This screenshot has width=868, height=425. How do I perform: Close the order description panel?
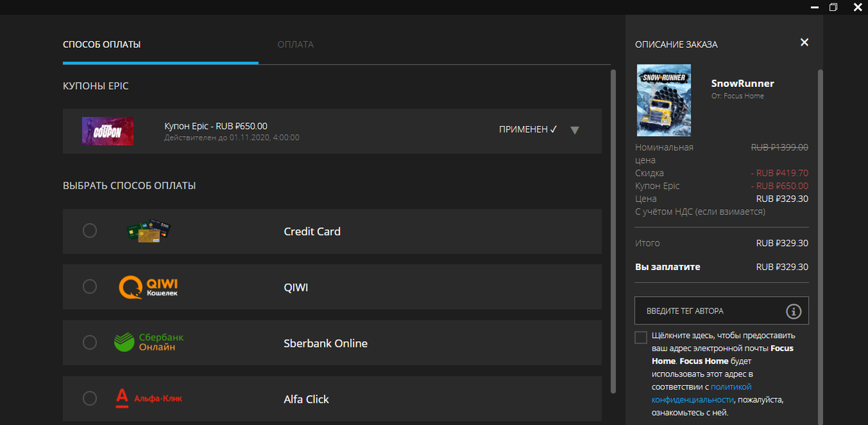click(804, 43)
